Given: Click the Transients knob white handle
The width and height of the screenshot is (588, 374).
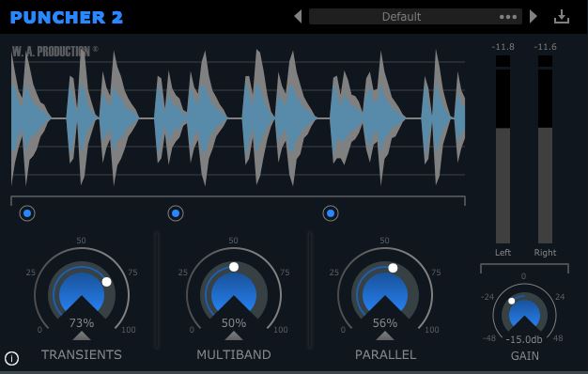Looking at the screenshot, I should [x=106, y=282].
